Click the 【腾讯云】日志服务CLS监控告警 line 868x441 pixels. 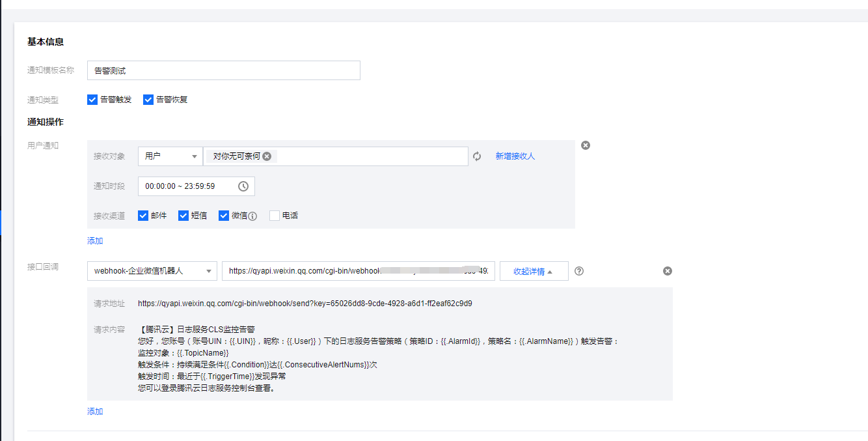196,330
